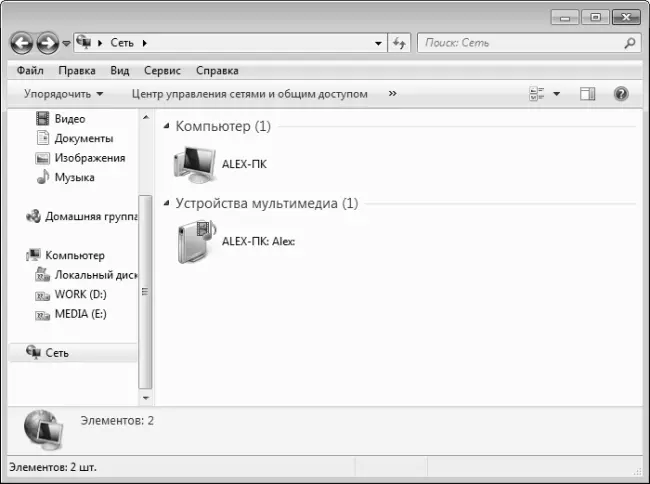Click the refresh button beside address bar
The image size is (650, 484).
(400, 43)
